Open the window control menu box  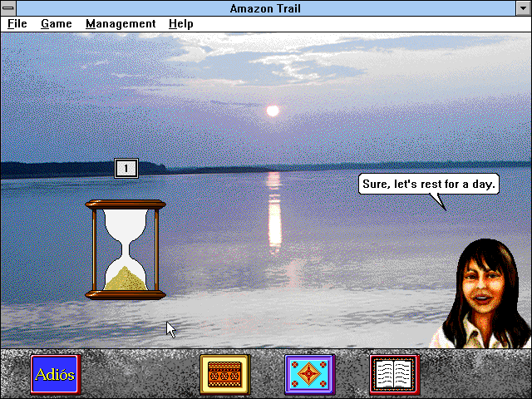(8, 8)
